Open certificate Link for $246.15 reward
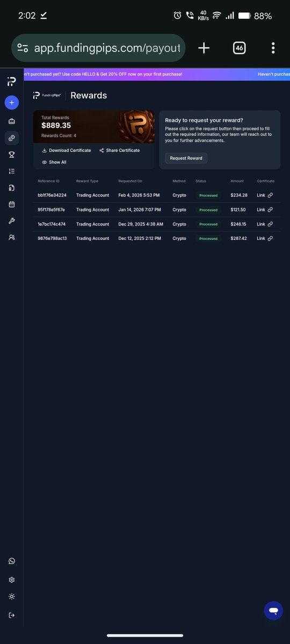290x644 pixels. click(265, 224)
